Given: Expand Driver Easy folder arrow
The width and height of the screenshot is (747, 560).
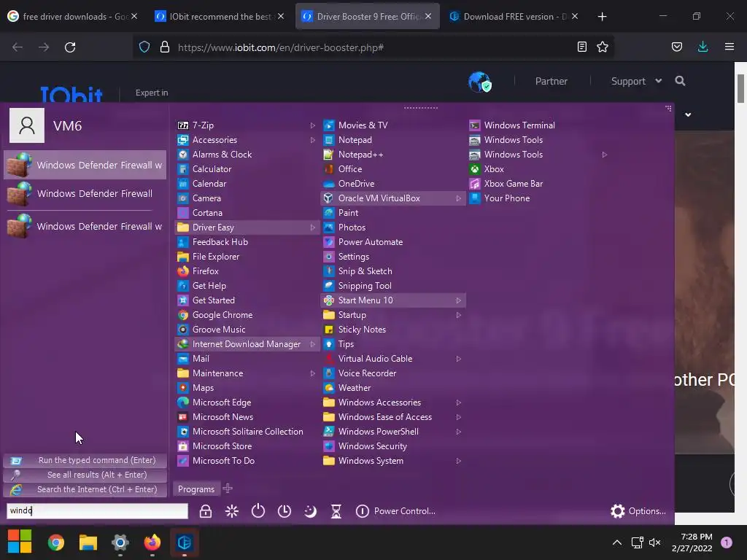Looking at the screenshot, I should (x=312, y=227).
